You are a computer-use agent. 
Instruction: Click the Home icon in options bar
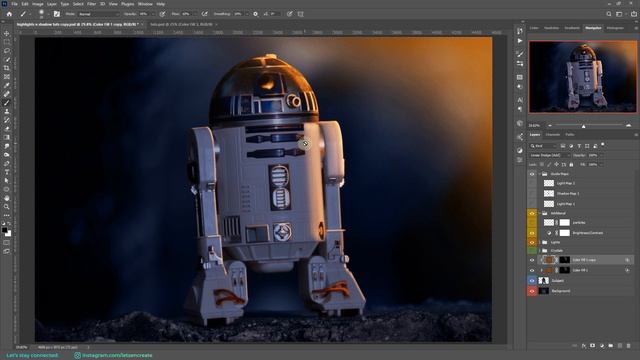[x=9, y=14]
